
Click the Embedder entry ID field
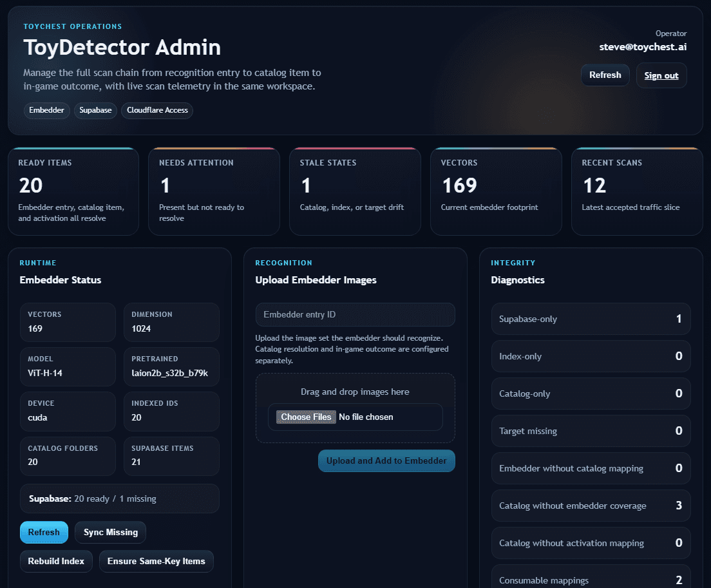tap(355, 314)
